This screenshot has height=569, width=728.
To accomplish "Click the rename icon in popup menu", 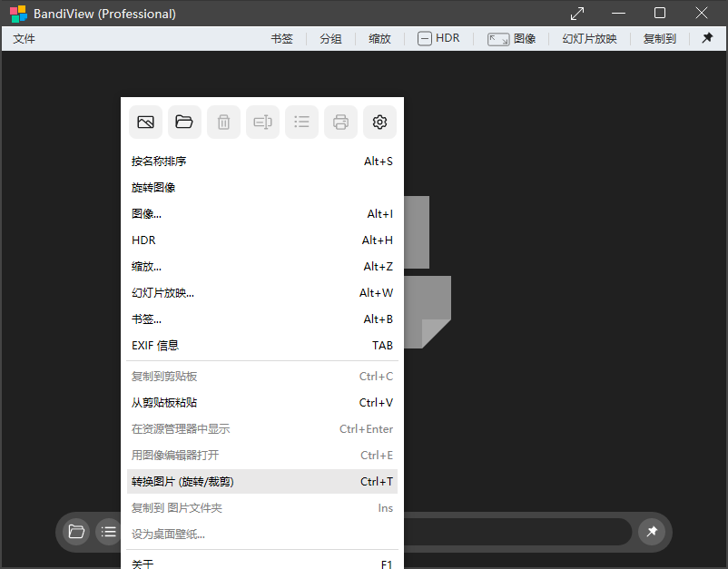I will (x=262, y=123).
